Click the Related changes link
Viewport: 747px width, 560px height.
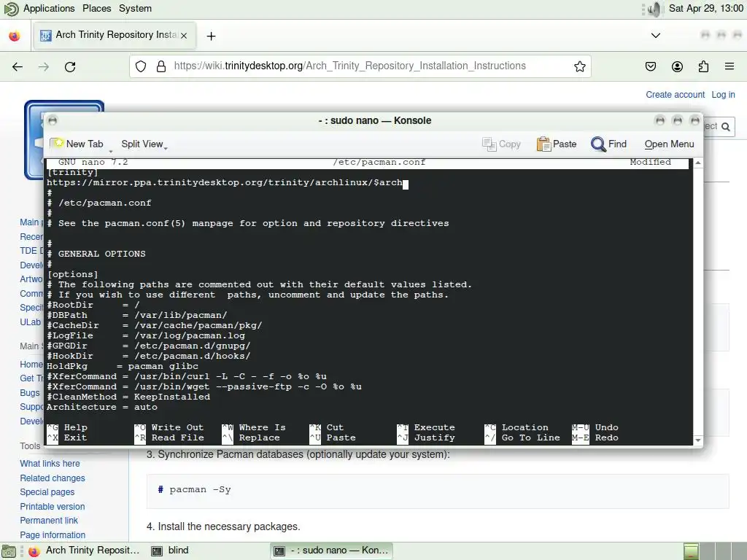53,478
